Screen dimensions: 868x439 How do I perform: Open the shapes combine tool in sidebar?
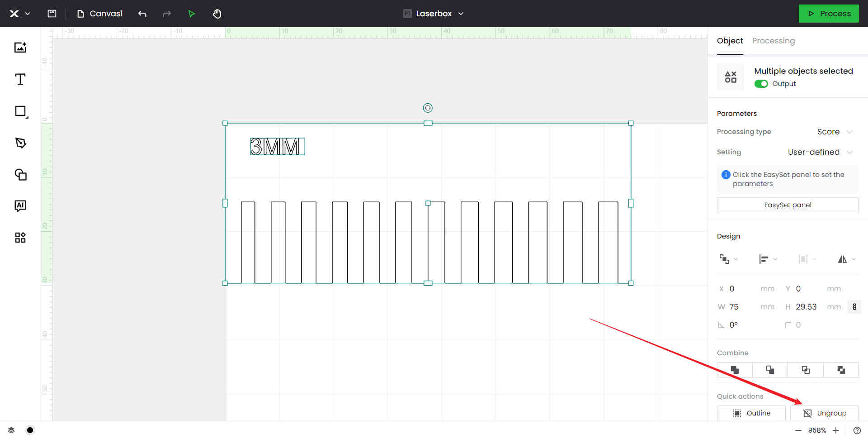(20, 175)
